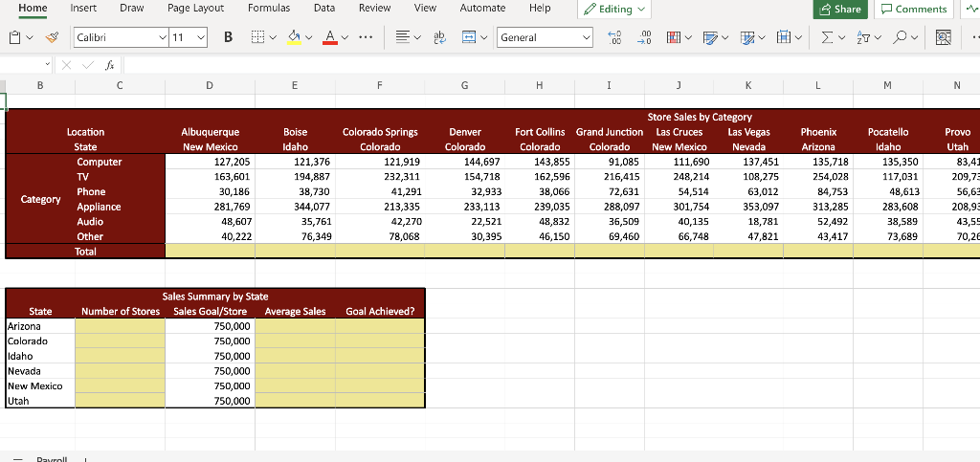Image resolution: width=980 pixels, height=462 pixels.
Task: Open the Help tab
Action: (540, 8)
